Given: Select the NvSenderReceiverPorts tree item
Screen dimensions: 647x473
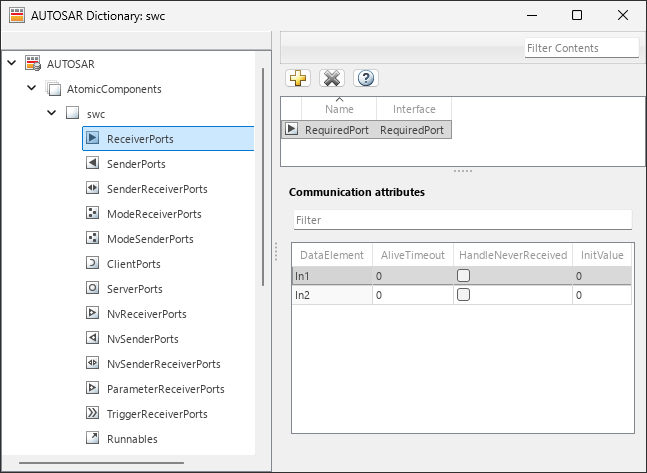Looking at the screenshot, I should [x=163, y=364].
